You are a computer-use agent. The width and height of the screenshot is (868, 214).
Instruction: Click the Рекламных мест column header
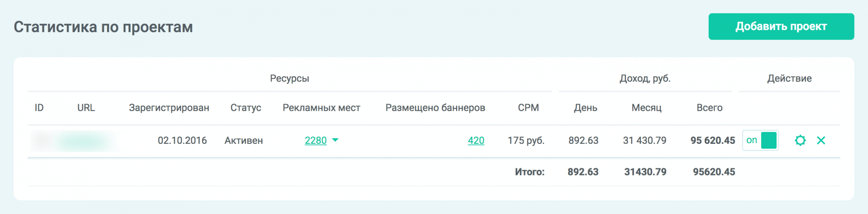click(321, 108)
